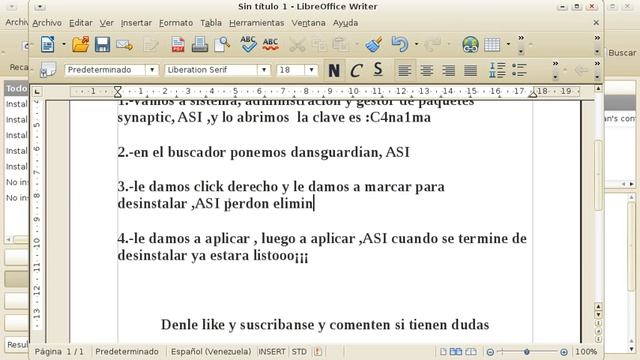Open the Insertar menu
The image size is (640, 360).
pos(136,23)
